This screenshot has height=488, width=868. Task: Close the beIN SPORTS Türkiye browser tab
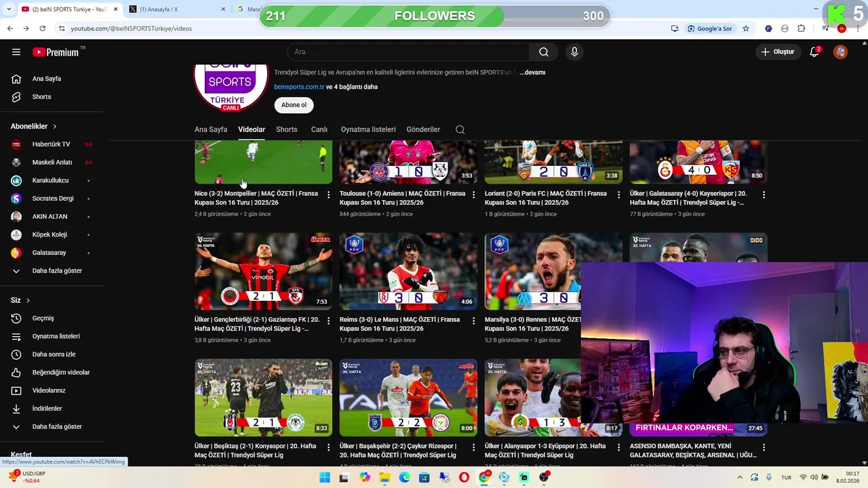(x=115, y=9)
